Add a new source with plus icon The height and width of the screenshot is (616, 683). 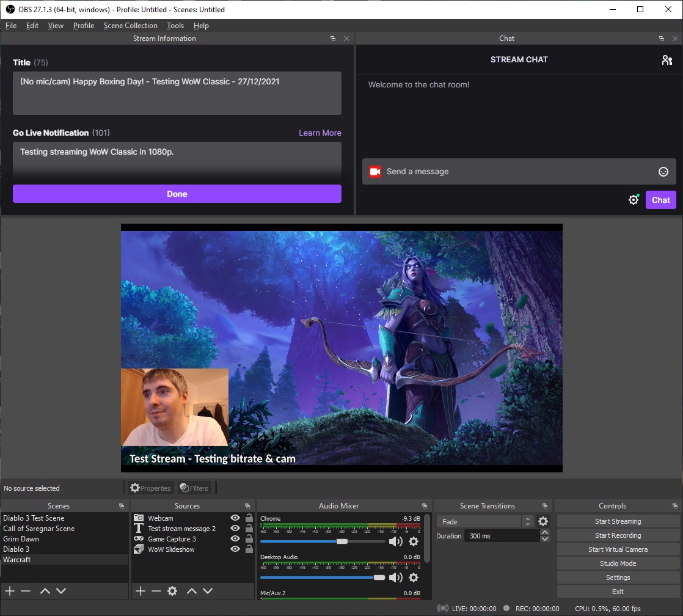click(x=141, y=591)
